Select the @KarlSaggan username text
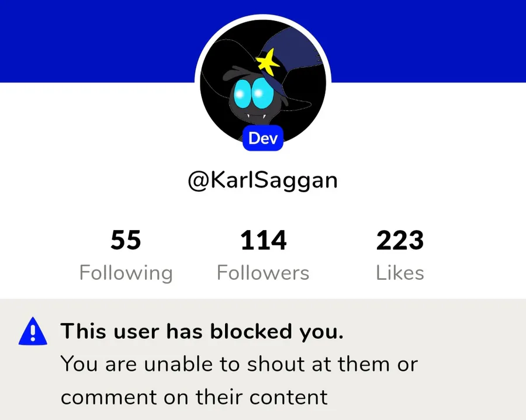 point(262,181)
